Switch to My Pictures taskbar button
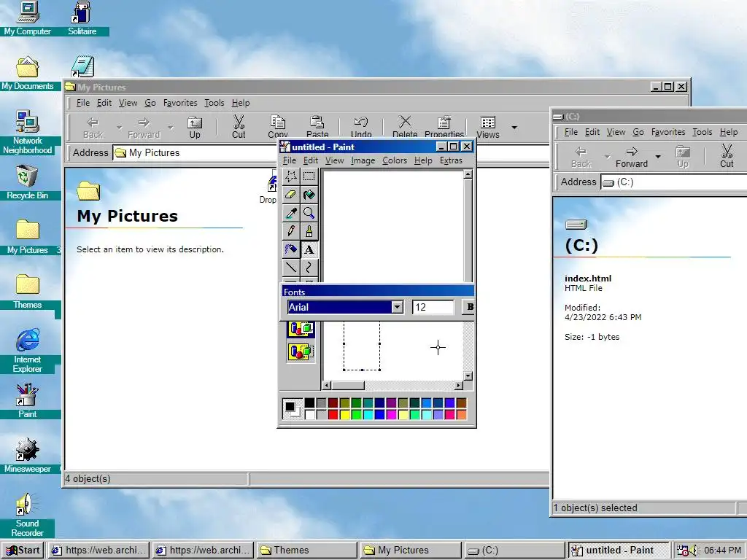Screen dimensions: 747x560 411,551
